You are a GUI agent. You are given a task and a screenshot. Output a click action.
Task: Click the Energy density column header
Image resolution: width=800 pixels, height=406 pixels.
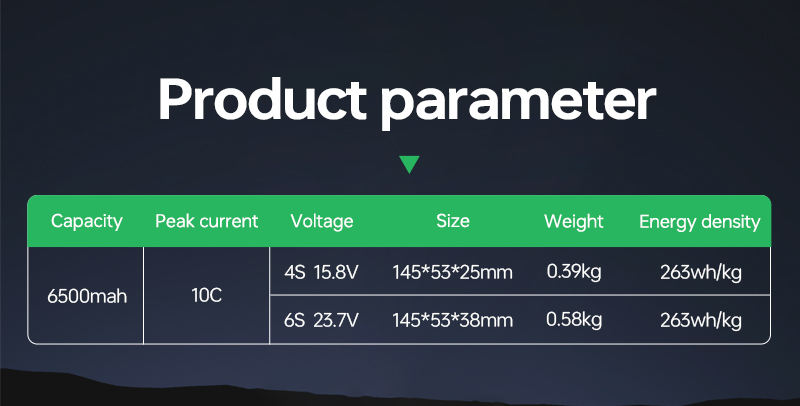(x=700, y=221)
